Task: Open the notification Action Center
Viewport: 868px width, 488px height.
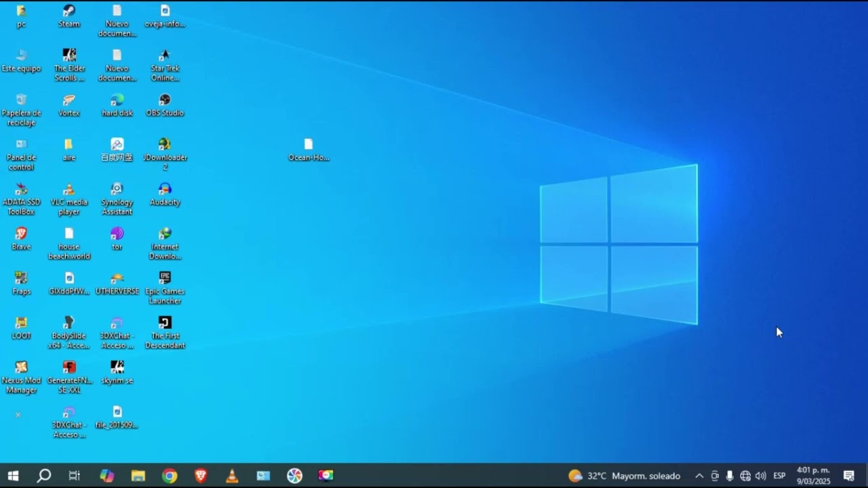Action: pyautogui.click(x=849, y=476)
